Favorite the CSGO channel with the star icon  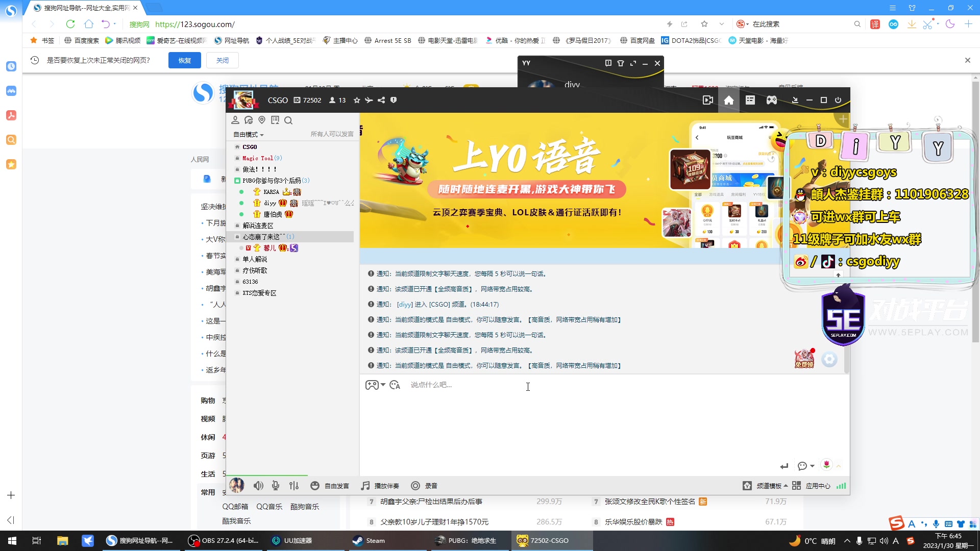357,101
